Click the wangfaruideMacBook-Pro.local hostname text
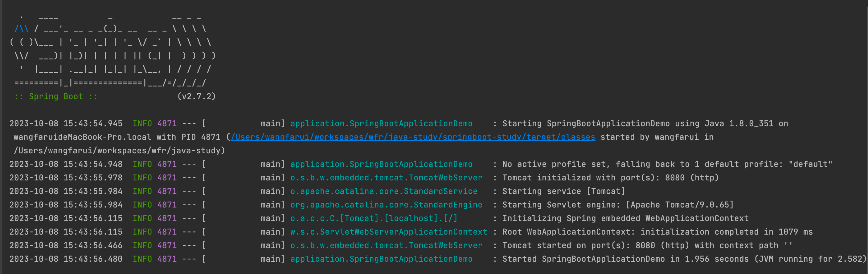868x274 pixels. click(x=83, y=137)
